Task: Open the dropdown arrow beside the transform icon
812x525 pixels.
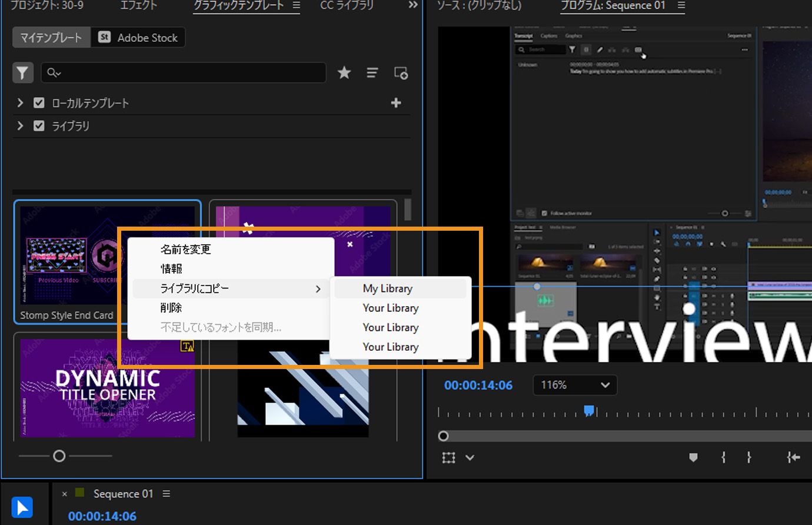Action: click(470, 457)
